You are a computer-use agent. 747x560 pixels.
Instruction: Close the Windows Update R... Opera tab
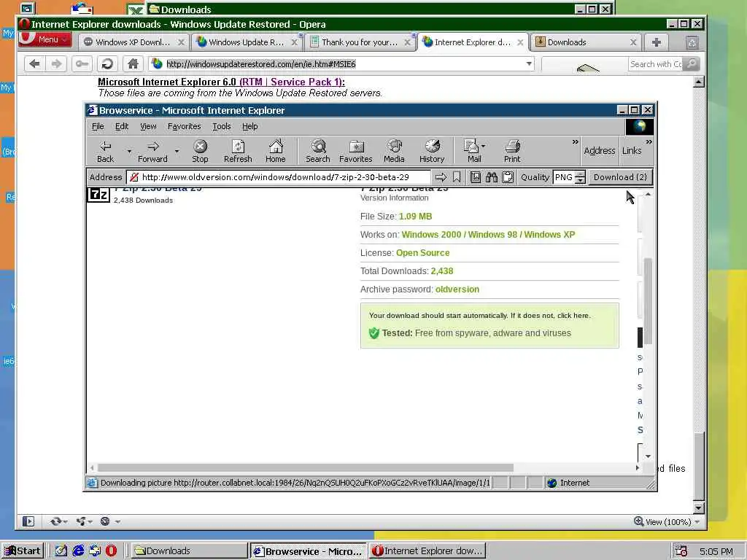point(295,42)
